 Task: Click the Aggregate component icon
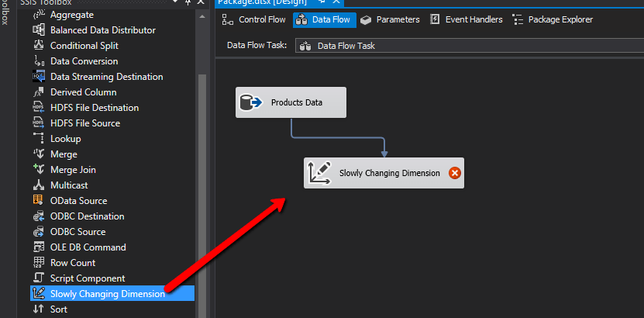pyautogui.click(x=39, y=15)
